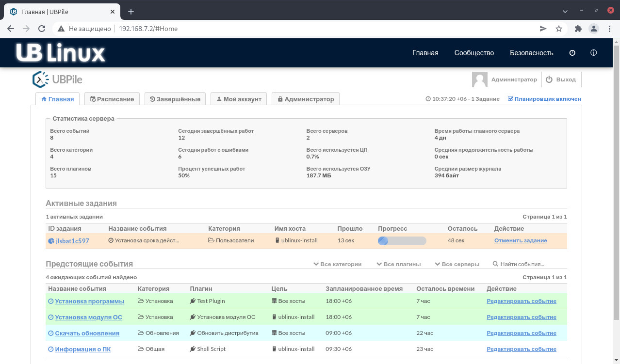
Task: Click the active job progress bar
Action: (x=402, y=241)
